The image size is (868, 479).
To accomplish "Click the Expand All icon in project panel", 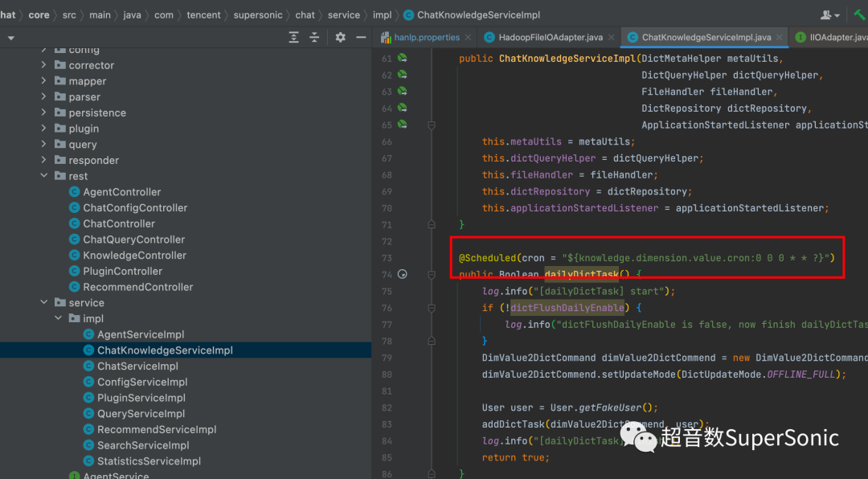I will pos(294,38).
